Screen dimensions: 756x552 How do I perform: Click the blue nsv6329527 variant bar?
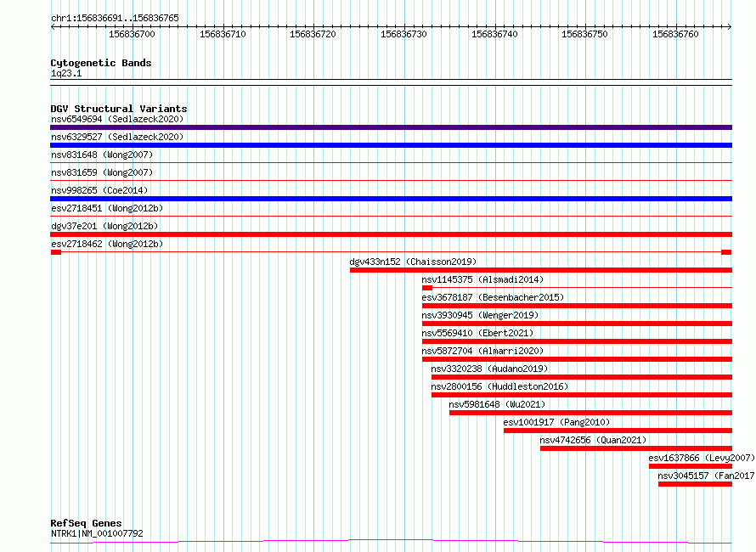click(391, 145)
